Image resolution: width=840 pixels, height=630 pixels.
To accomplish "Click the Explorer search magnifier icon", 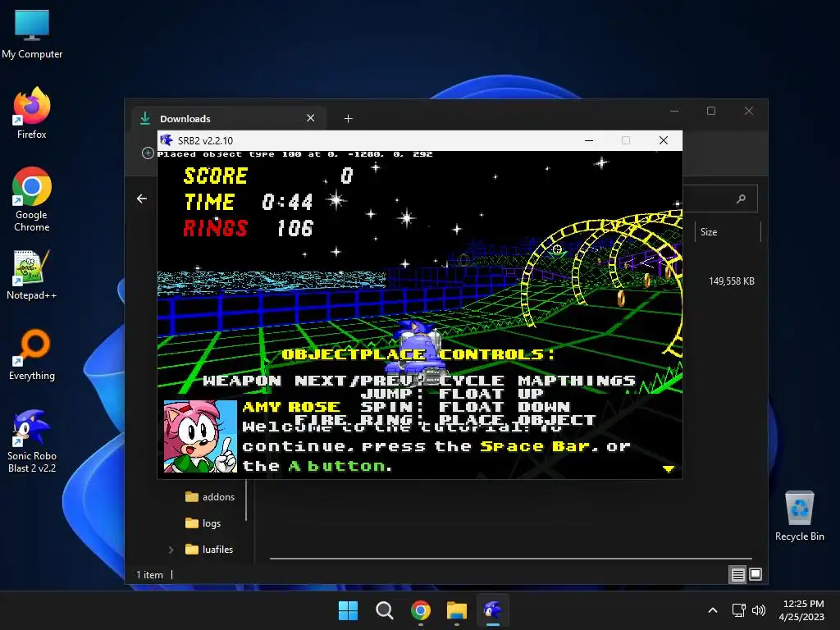I will pyautogui.click(x=741, y=199).
